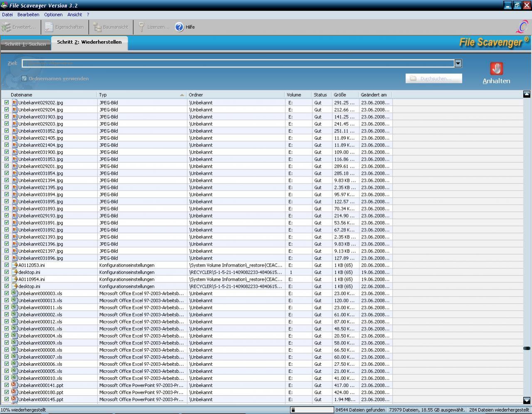This screenshot has height=414, width=532.
Task: Open the Optionen menu
Action: [53, 15]
